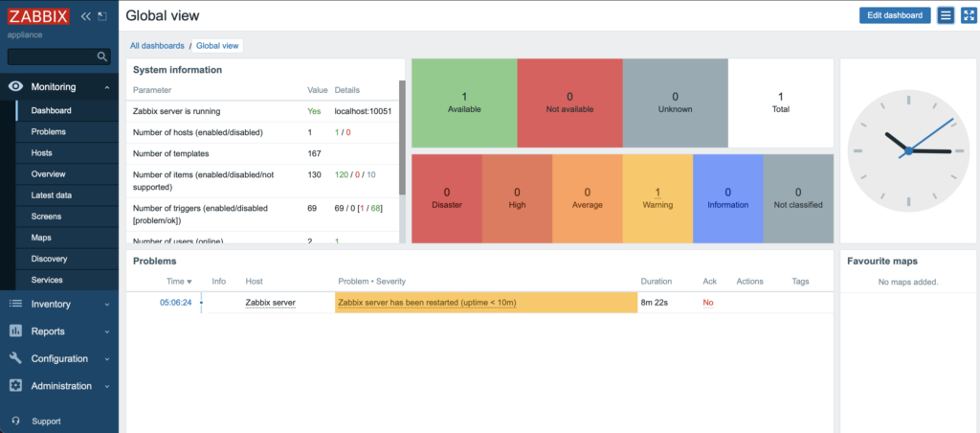980x433 pixels.
Task: Click the Zabbix server host link
Action: click(270, 303)
